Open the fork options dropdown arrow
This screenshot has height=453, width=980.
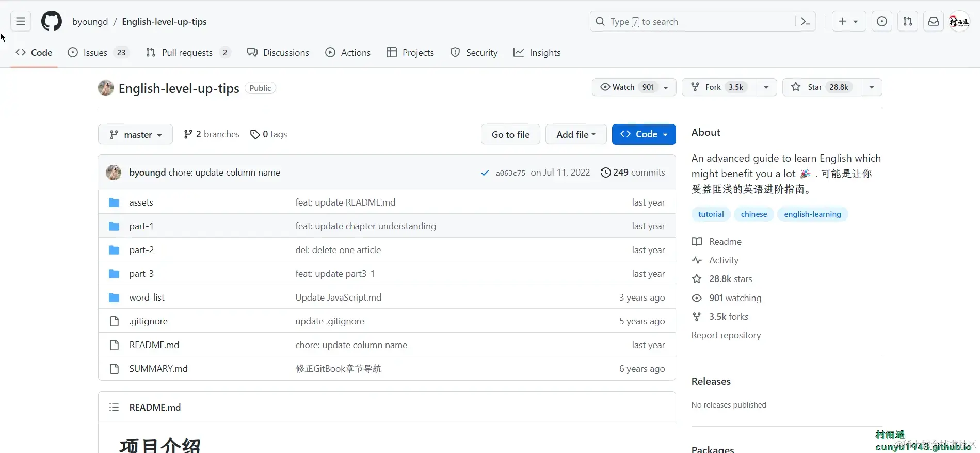click(x=766, y=87)
